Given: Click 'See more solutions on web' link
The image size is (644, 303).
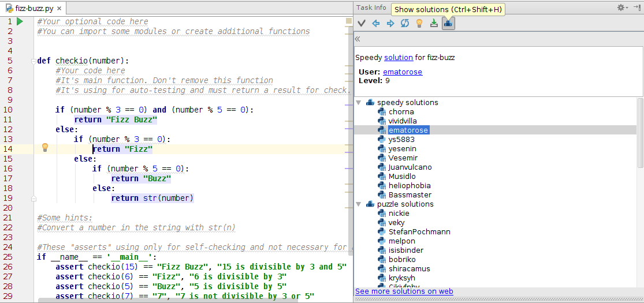Looking at the screenshot, I should click(404, 291).
